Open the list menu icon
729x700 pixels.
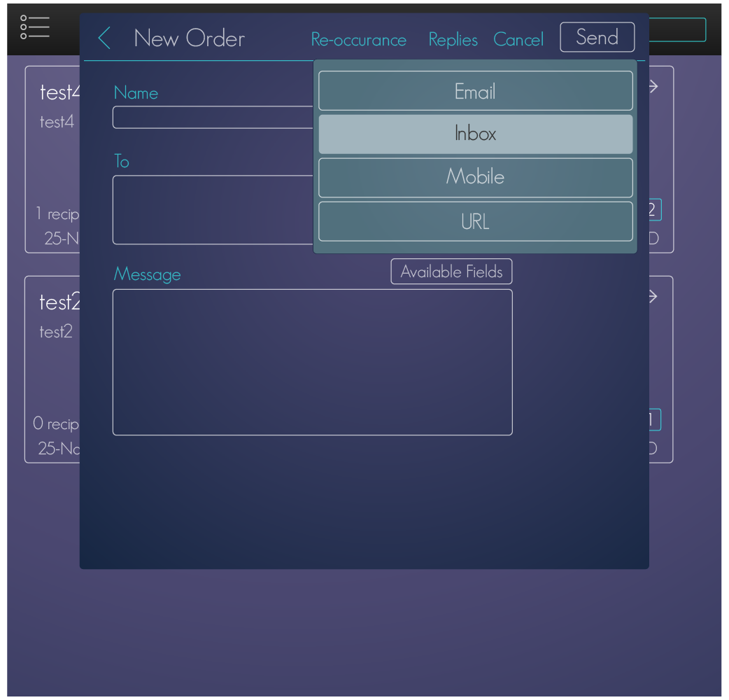click(35, 27)
